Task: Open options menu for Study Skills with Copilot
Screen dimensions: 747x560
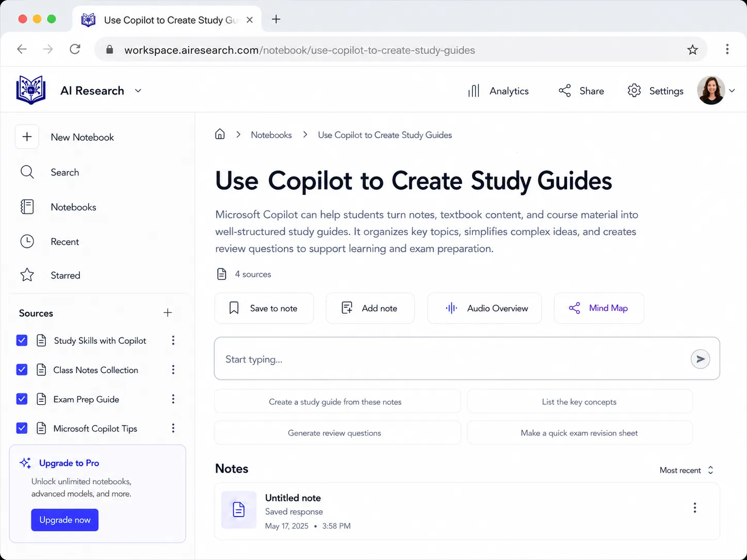Action: 173,340
